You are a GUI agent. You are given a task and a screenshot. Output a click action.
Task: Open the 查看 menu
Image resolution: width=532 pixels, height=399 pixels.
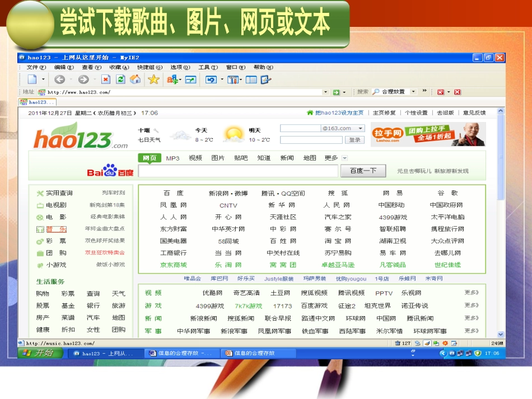coord(92,67)
